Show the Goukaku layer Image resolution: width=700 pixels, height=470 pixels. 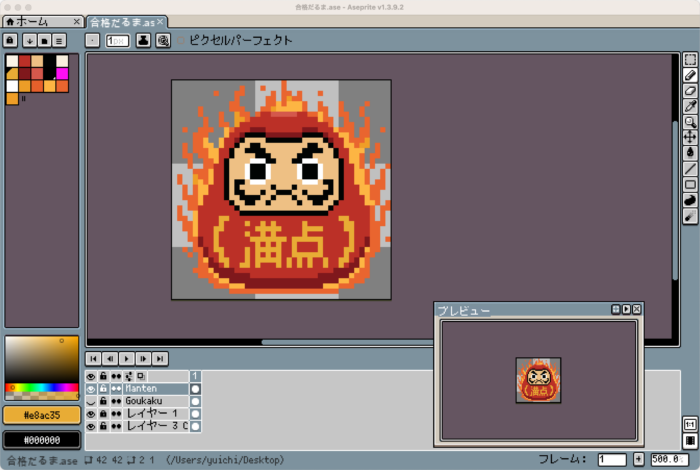91,400
